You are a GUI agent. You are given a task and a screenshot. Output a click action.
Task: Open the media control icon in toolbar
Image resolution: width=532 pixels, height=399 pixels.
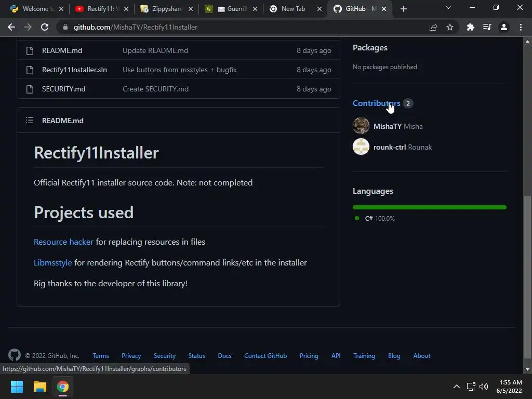click(487, 27)
